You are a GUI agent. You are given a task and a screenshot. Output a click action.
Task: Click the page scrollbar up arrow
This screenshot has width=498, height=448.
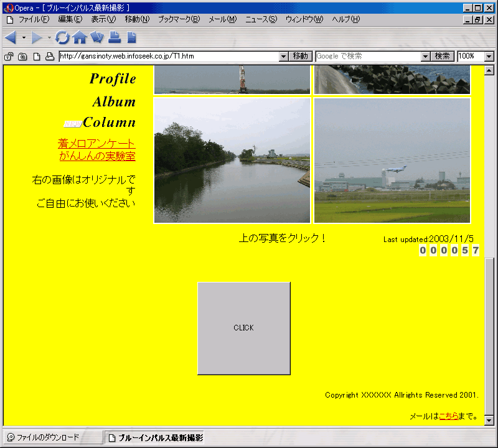[489, 70]
